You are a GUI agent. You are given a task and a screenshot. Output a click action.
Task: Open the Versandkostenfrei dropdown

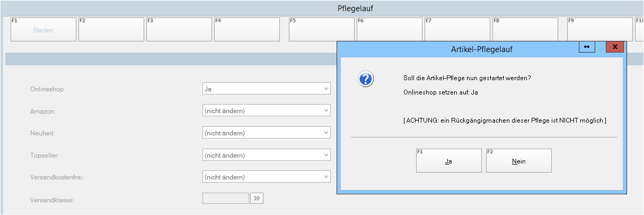coord(326,177)
